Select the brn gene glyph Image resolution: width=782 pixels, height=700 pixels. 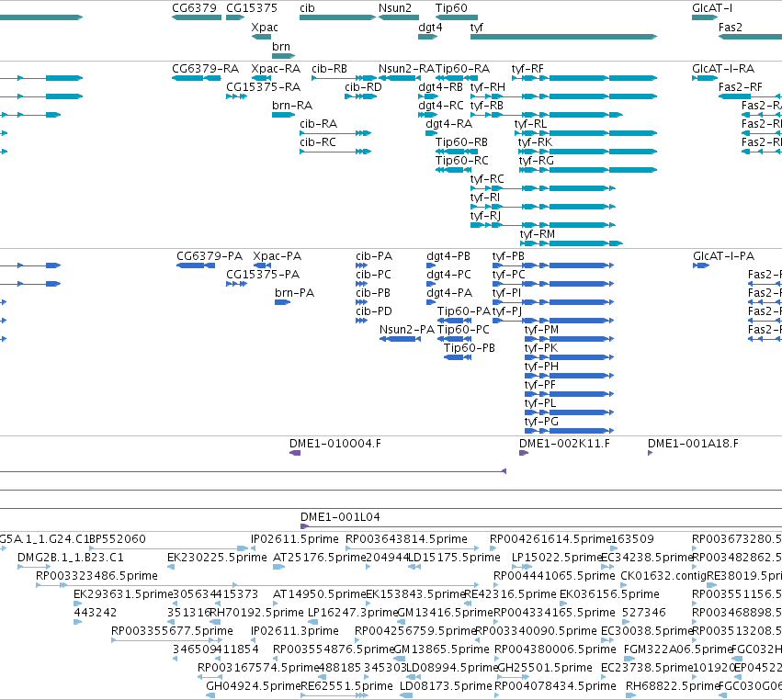point(284,56)
